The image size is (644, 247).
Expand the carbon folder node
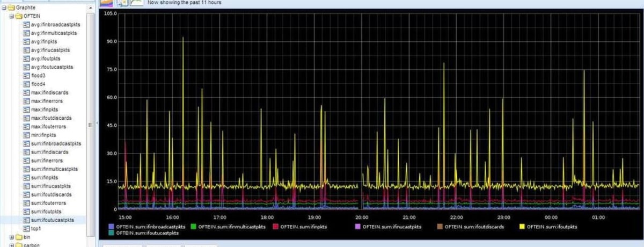[11, 245]
